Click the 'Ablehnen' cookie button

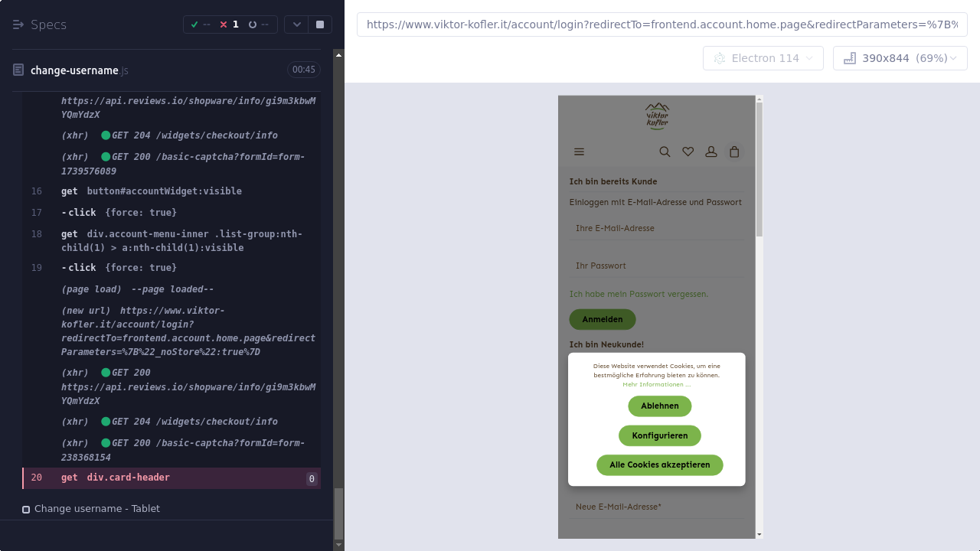pos(659,406)
